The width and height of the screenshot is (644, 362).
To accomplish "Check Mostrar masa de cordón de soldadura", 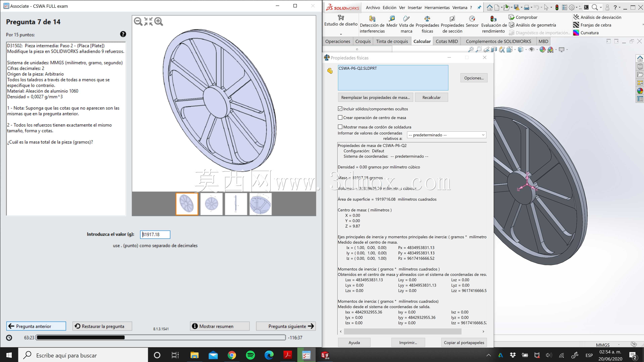I will pos(340,127).
